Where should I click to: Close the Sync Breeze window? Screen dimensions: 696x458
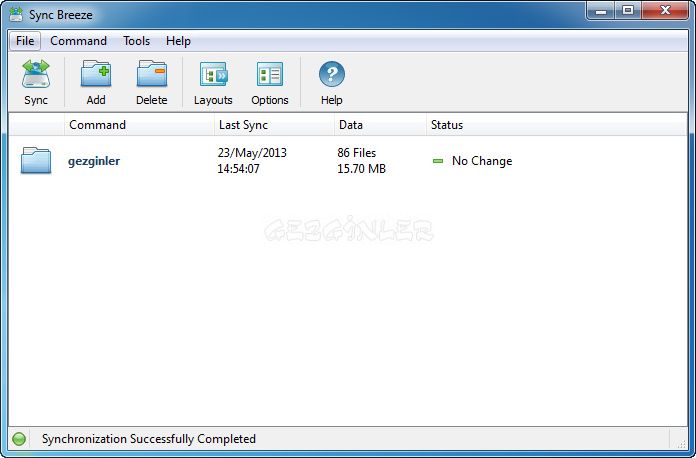point(665,11)
